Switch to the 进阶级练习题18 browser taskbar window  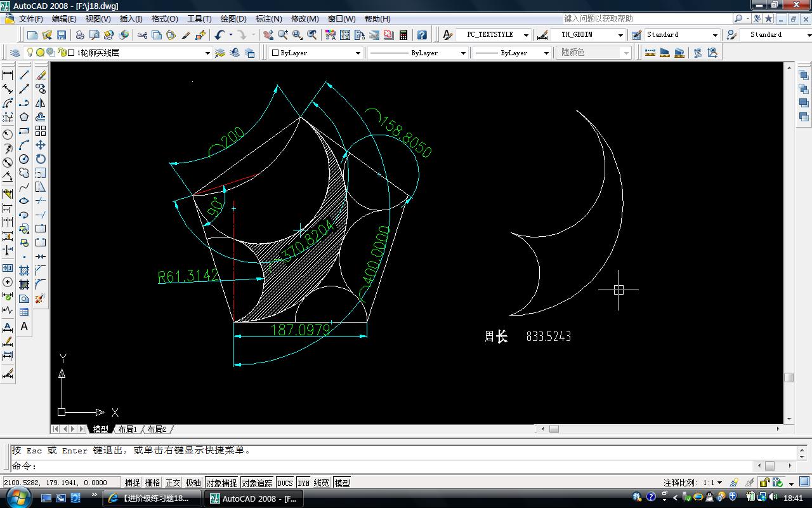(152, 498)
